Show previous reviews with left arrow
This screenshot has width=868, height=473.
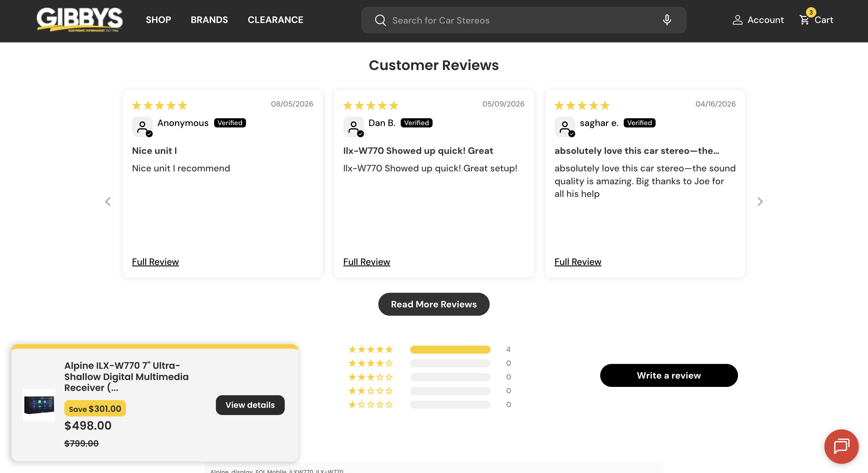click(x=108, y=201)
